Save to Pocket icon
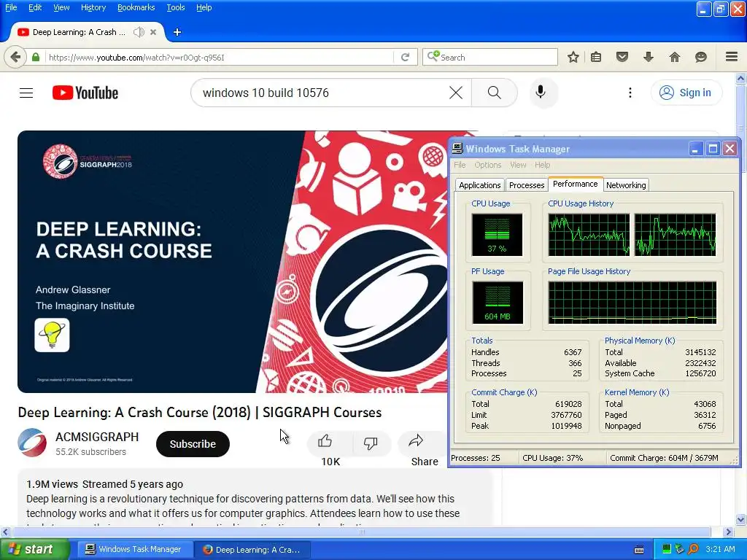This screenshot has height=560, width=747. pyautogui.click(x=622, y=57)
